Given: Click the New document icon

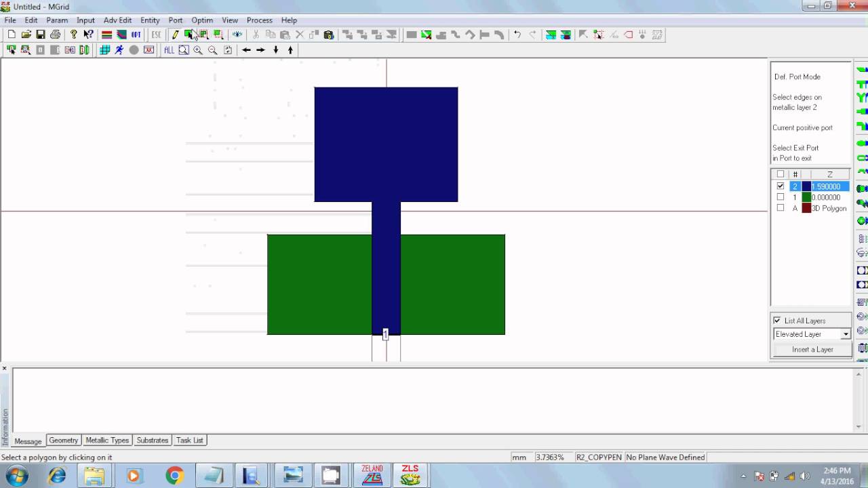Looking at the screenshot, I should pyautogui.click(x=12, y=35).
